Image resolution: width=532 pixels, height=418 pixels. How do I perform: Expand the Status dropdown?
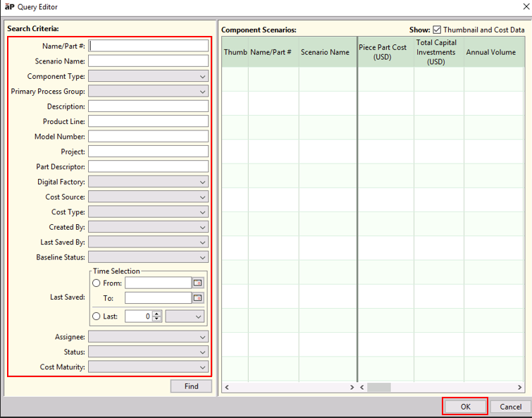pyautogui.click(x=148, y=352)
